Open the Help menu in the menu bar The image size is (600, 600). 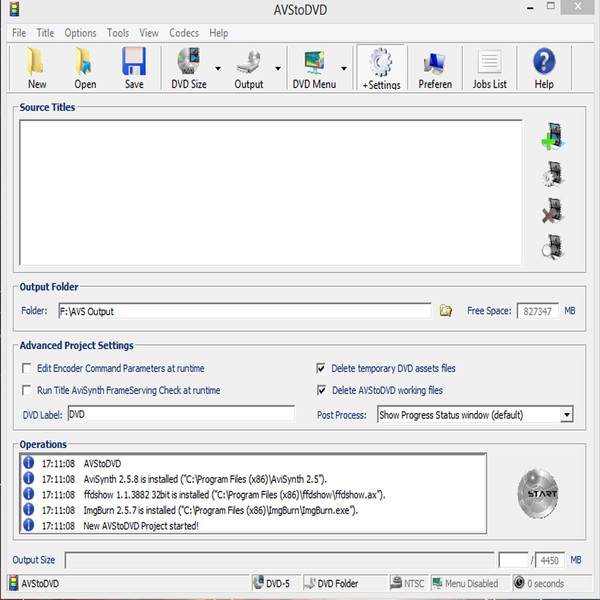click(218, 33)
